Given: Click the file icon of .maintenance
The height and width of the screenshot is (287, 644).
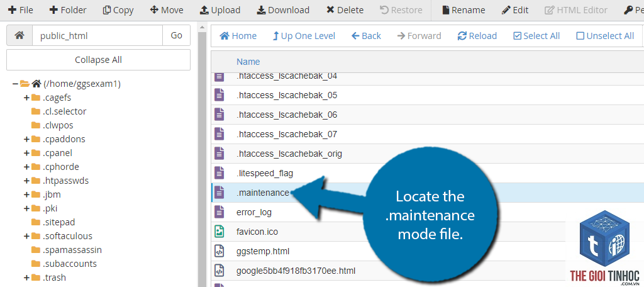Looking at the screenshot, I should coord(219,193).
